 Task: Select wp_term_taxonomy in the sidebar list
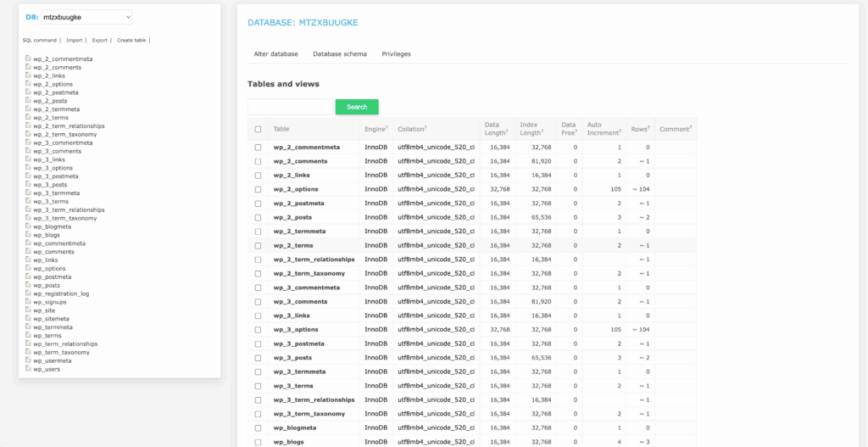(61, 352)
